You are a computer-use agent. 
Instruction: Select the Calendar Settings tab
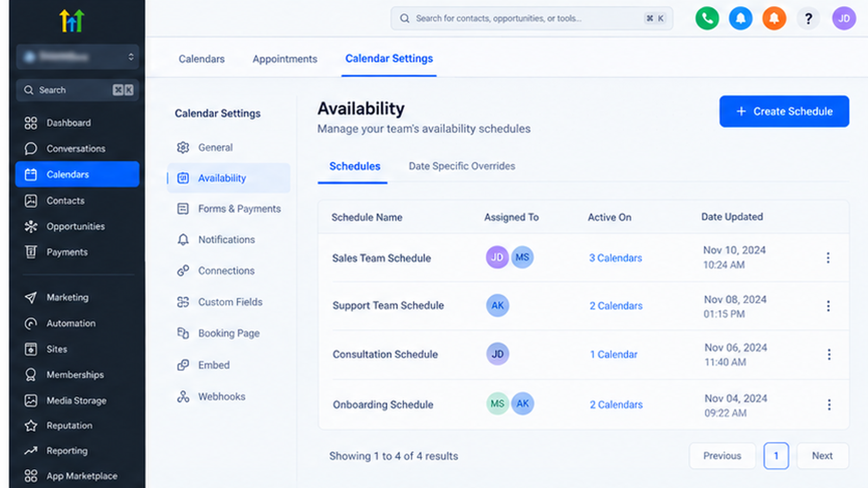pyautogui.click(x=389, y=59)
